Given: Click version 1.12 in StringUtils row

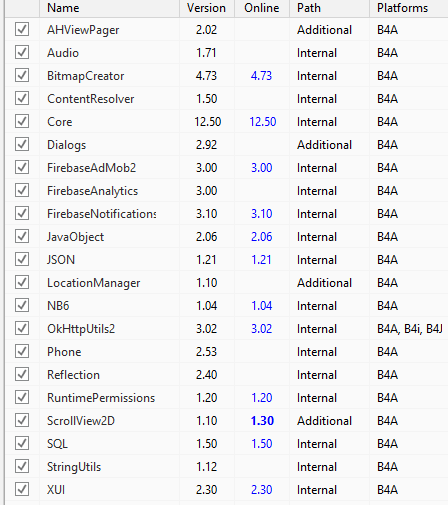Looking at the screenshot, I should click(x=207, y=467).
